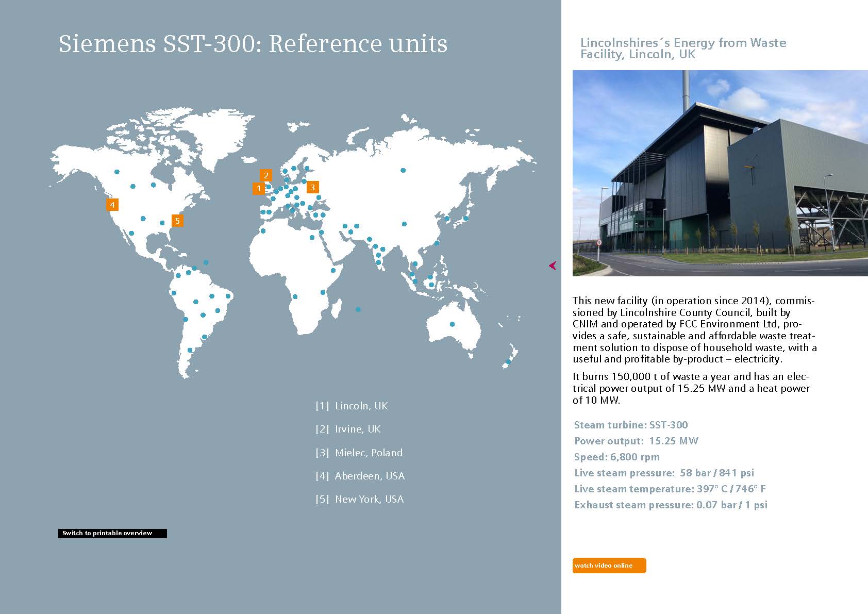
Task: Select orange map marker 2 for Irvine
Action: (266, 175)
